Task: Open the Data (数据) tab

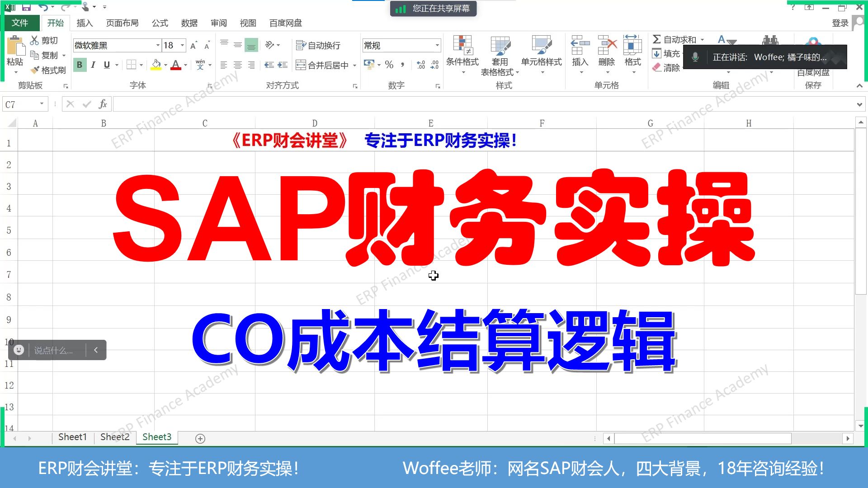Action: pyautogui.click(x=189, y=23)
